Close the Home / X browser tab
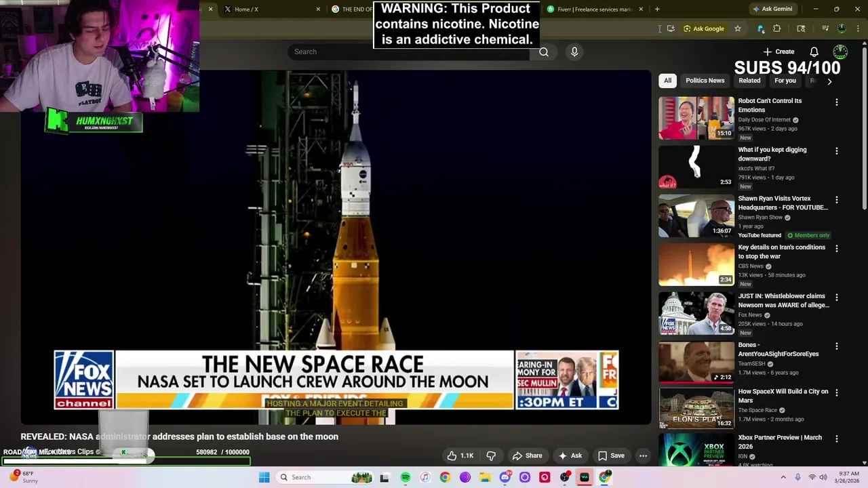 click(x=318, y=9)
